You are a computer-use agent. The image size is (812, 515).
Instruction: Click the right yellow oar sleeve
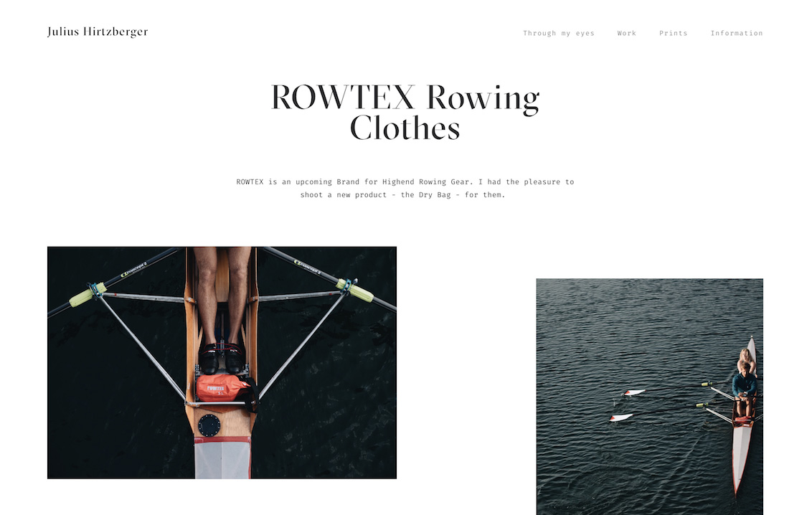pos(355,290)
